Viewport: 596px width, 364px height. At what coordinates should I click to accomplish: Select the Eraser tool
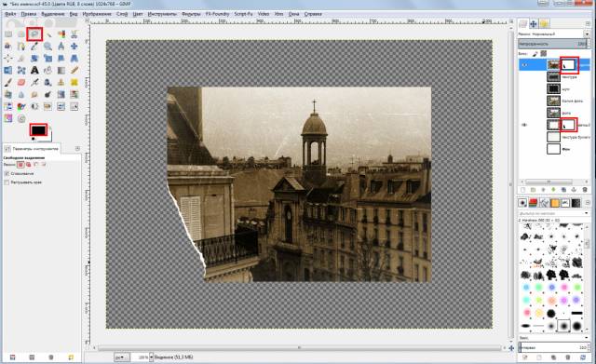[21, 83]
